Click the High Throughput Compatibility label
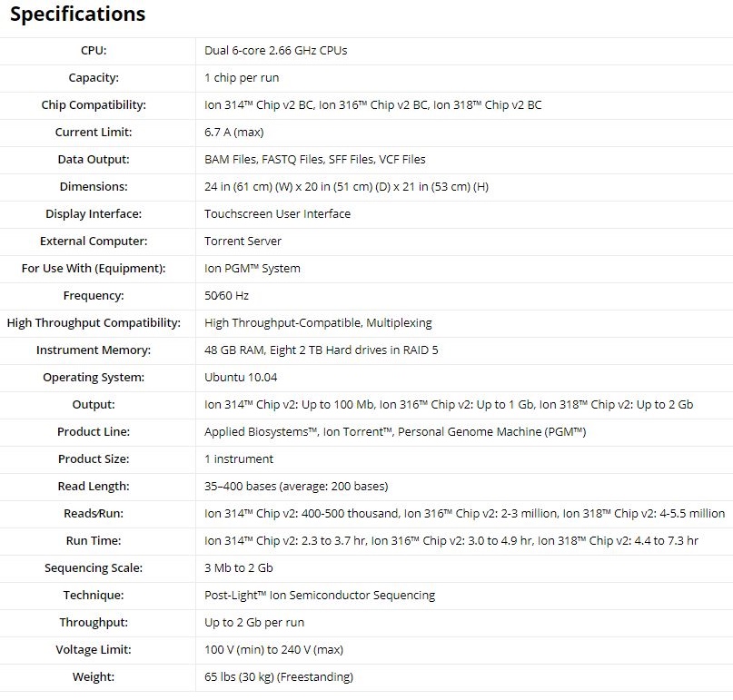 click(x=94, y=323)
